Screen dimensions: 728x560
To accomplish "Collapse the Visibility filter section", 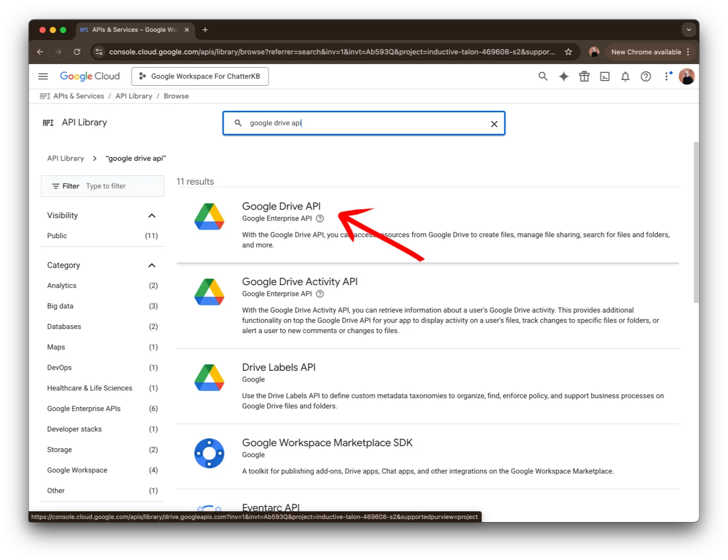I will 152,216.
